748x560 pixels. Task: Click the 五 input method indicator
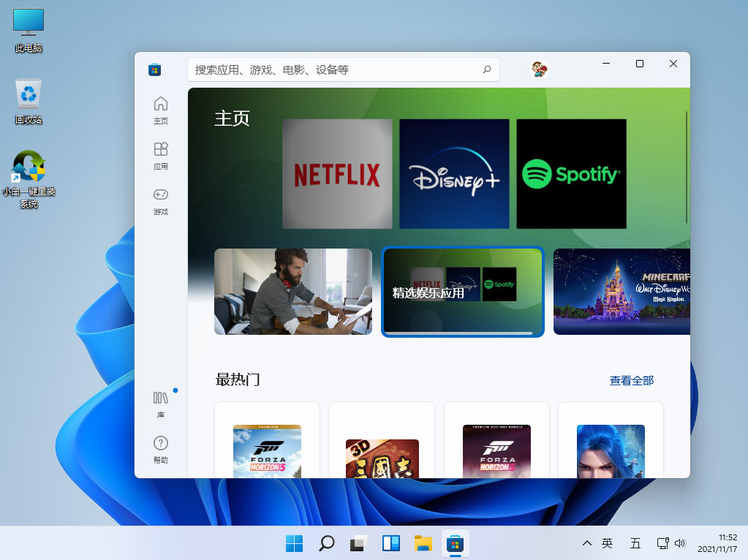click(635, 543)
